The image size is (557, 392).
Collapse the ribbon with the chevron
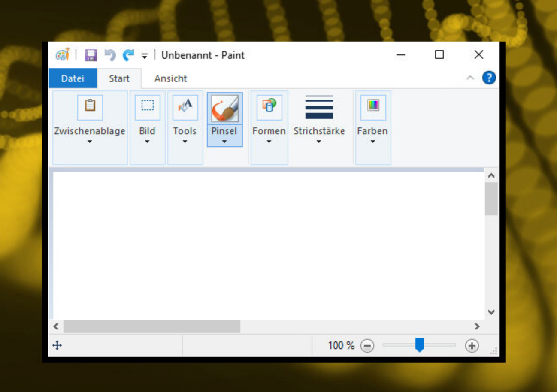470,78
